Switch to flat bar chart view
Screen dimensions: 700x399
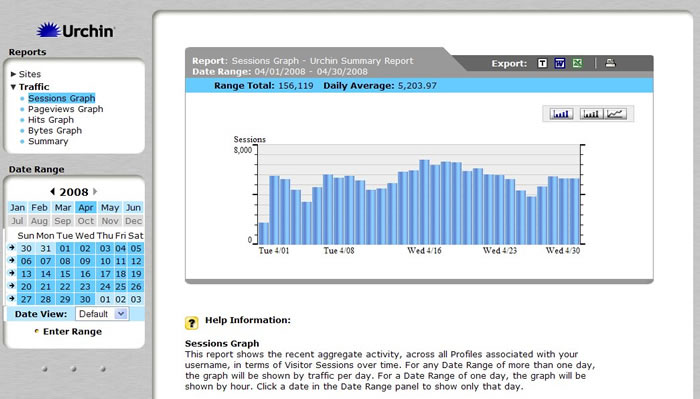(x=591, y=114)
